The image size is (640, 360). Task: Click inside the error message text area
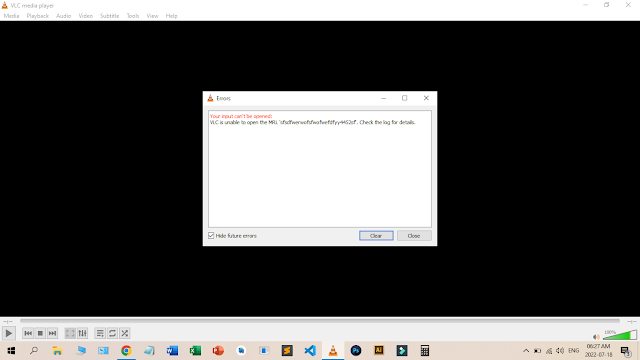coord(320,169)
